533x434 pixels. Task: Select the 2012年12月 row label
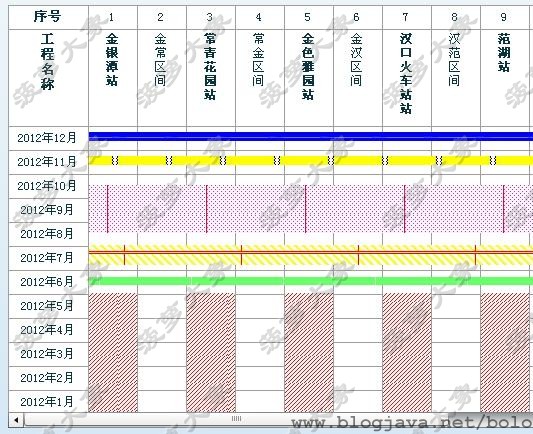pyautogui.click(x=47, y=138)
